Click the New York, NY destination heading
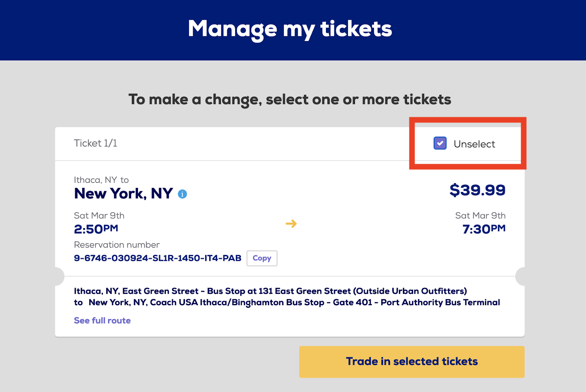 pyautogui.click(x=123, y=193)
